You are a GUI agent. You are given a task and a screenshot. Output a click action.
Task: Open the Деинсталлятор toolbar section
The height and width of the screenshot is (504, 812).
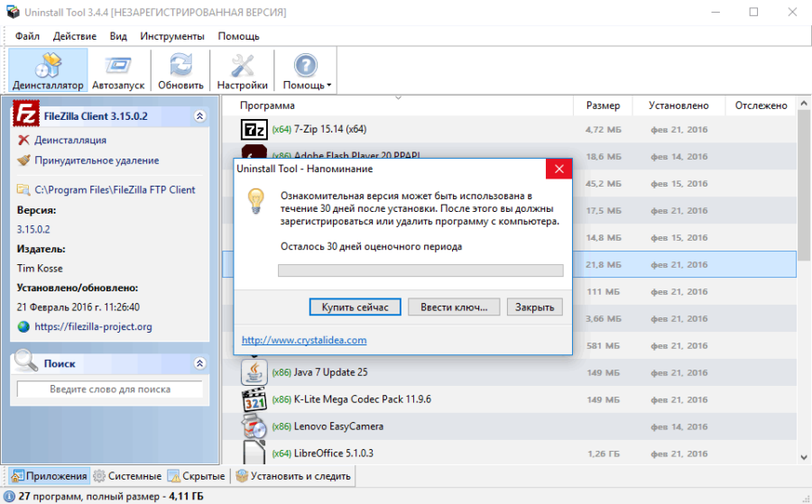[48, 71]
